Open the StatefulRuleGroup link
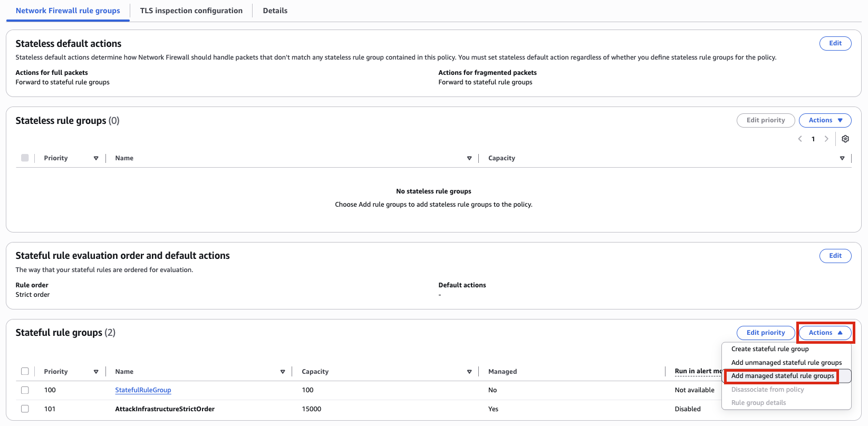Image resolution: width=868 pixels, height=426 pixels. pos(143,390)
